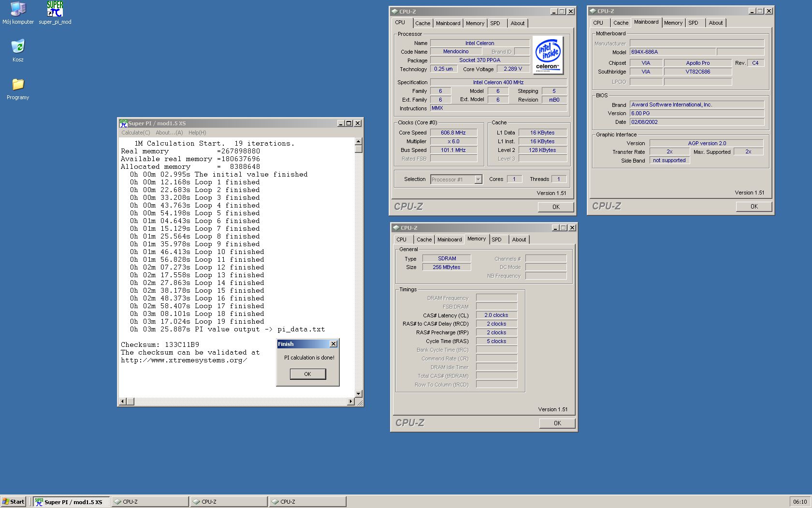The width and height of the screenshot is (812, 508).
Task: Click Super PI vertical scrollbar up arrow
Action: 359,142
